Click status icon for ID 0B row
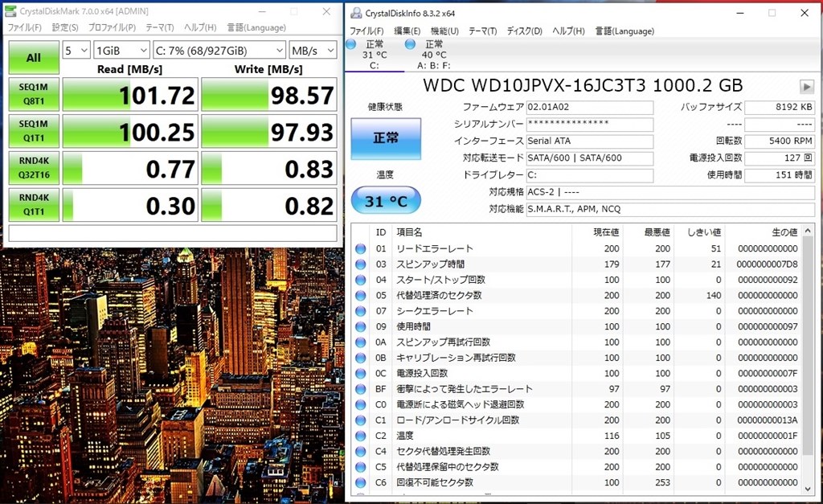The height and width of the screenshot is (504, 823). (361, 358)
